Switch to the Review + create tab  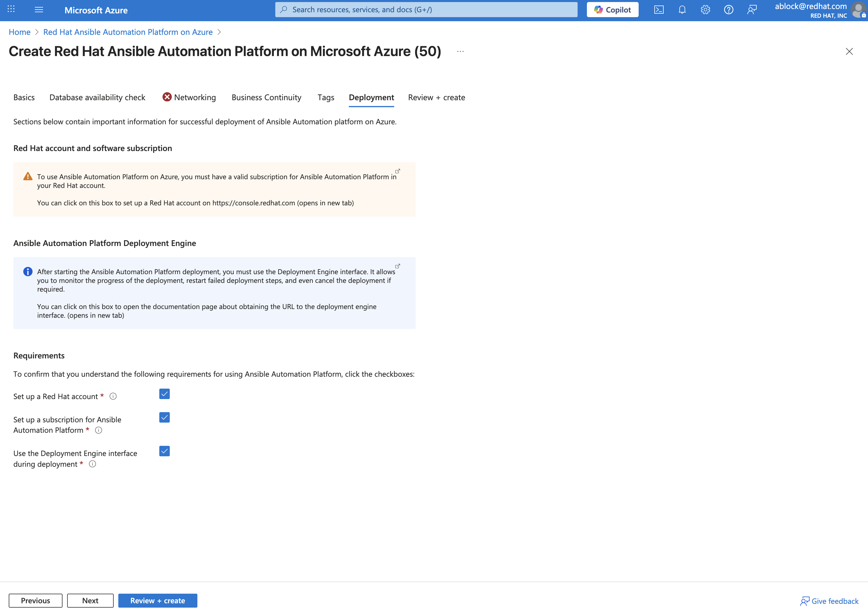(436, 97)
